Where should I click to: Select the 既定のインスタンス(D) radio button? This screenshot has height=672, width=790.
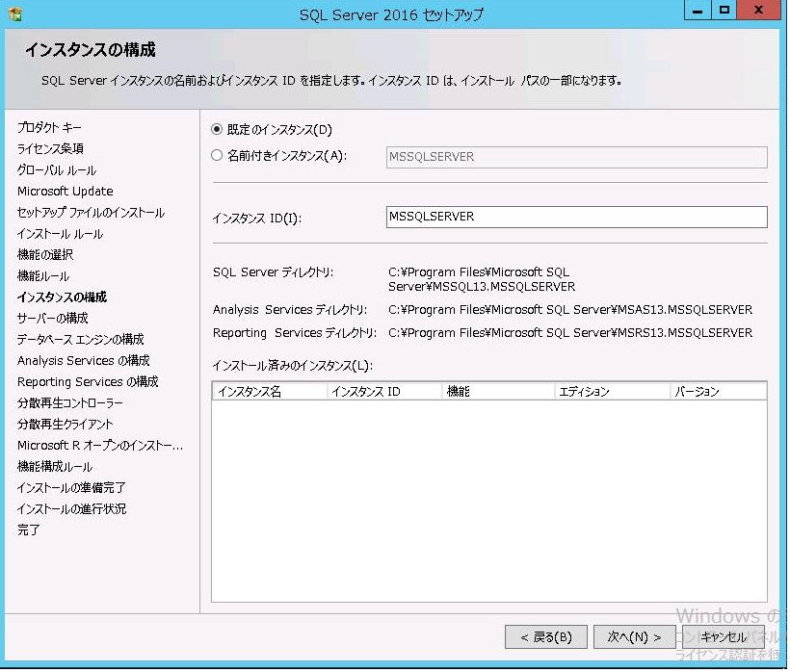click(217, 129)
